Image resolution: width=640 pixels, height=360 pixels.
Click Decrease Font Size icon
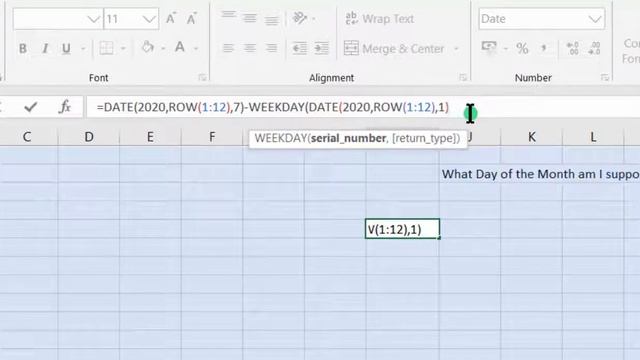[191, 18]
